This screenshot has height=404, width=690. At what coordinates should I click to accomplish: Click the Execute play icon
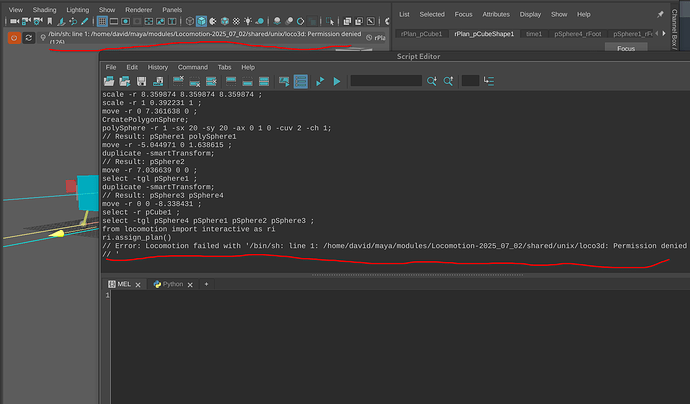tap(337, 81)
